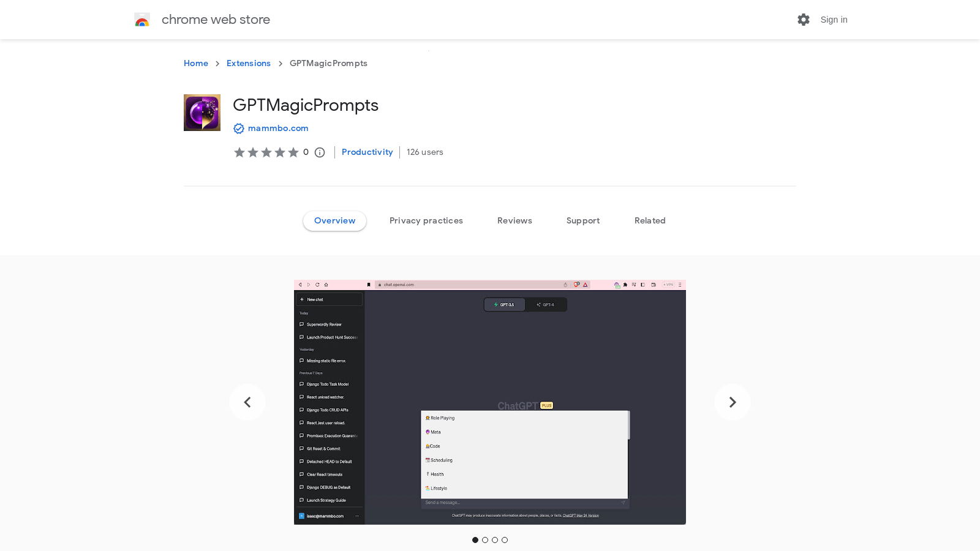Click the first rating star
The width and height of the screenshot is (980, 551).
pyautogui.click(x=239, y=152)
